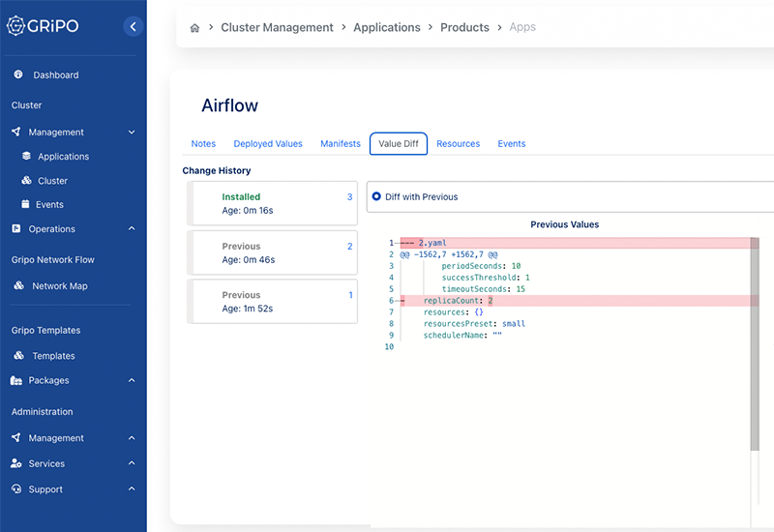Click the 'schedulerName' line

pos(462,335)
